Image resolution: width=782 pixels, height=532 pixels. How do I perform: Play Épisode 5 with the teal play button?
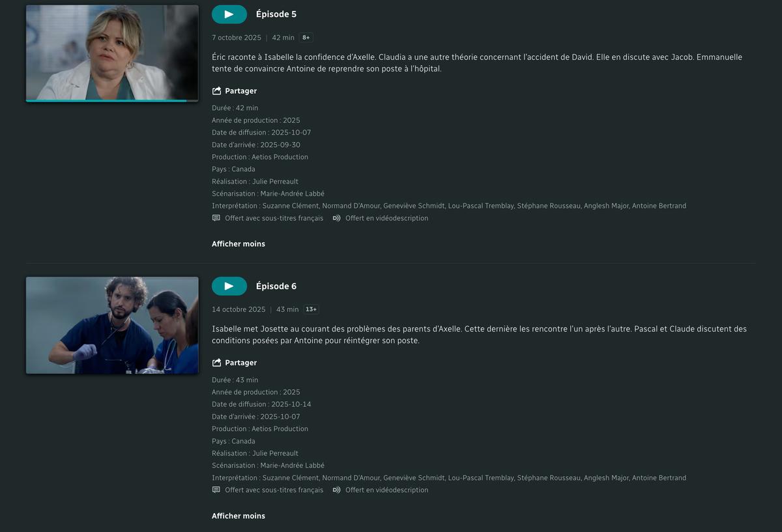pyautogui.click(x=229, y=14)
